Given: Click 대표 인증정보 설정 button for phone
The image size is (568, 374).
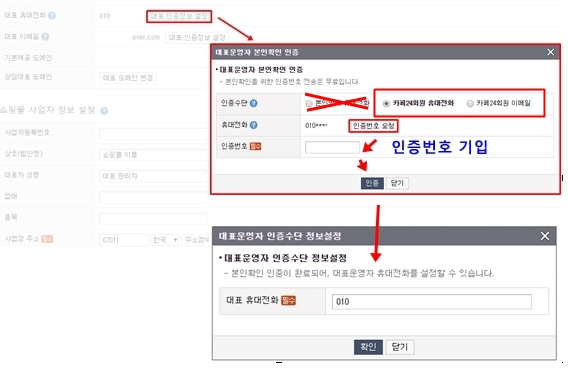Looking at the screenshot, I should pyautogui.click(x=179, y=16).
